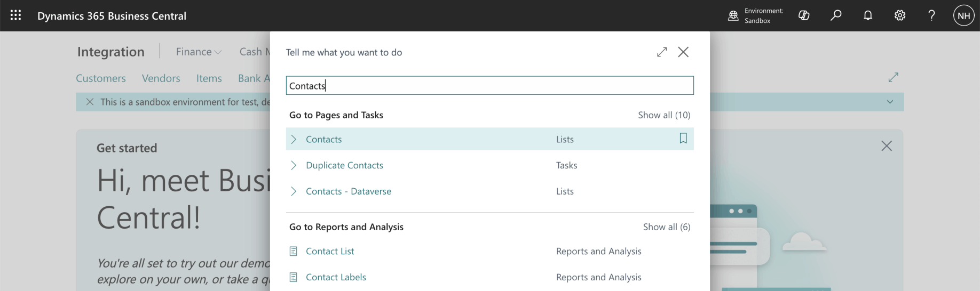980x291 pixels.
Task: Expand the Contacts - Dataverse chevron
Action: click(x=294, y=191)
